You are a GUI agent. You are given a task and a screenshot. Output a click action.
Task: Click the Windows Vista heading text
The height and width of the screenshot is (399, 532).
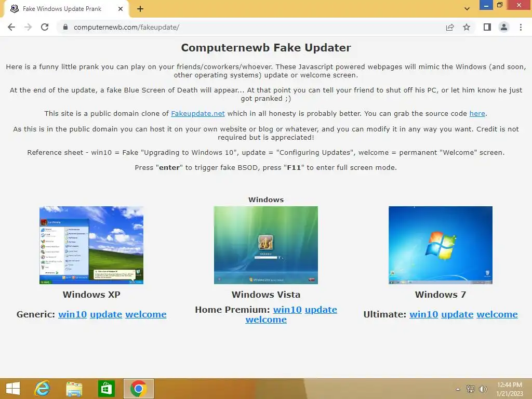coord(266,295)
